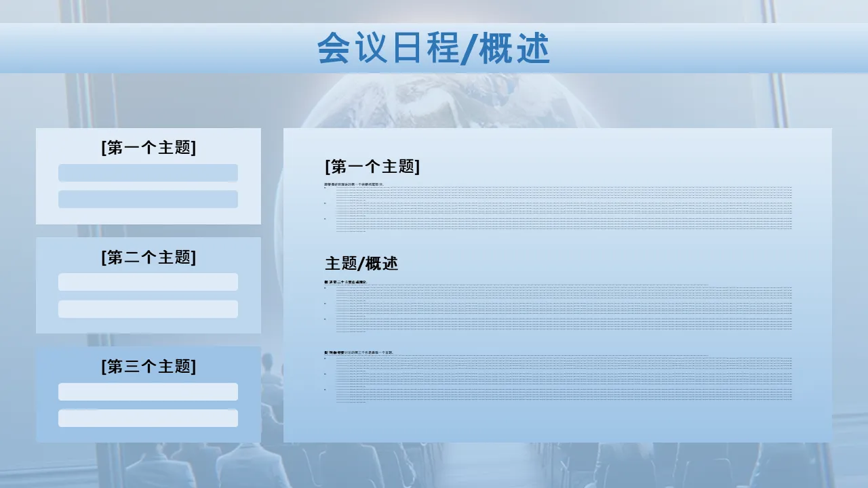Viewport: 868px width, 488px height.
Task: Click middle bullet paragraph of bottom text section
Action: coord(563,379)
